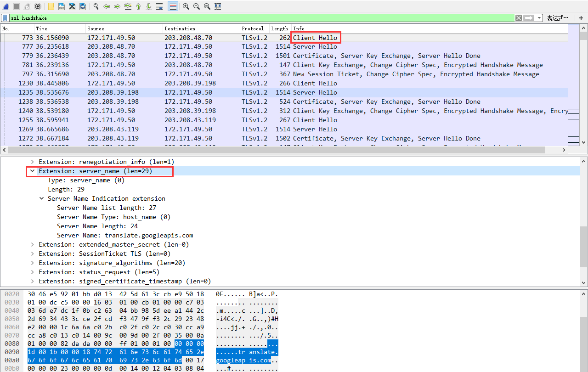The width and height of the screenshot is (588, 372).
Task: Go forward to next packet
Action: [x=117, y=6]
